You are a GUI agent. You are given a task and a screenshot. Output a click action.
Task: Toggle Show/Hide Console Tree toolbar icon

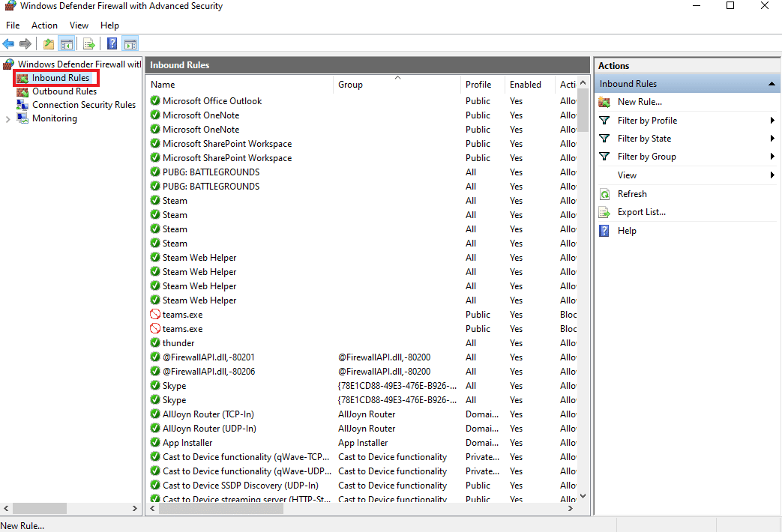click(x=66, y=44)
